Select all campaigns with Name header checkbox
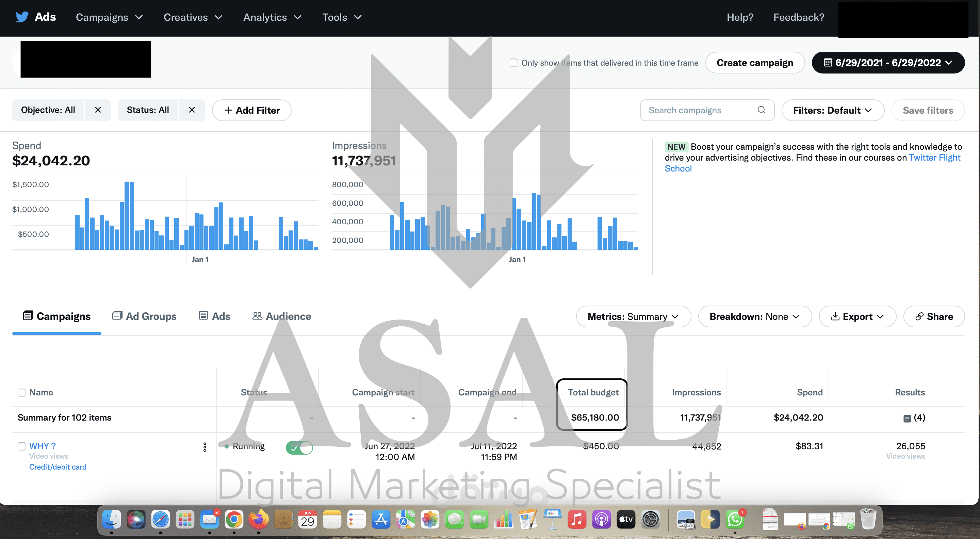Screen dimensions: 980x539 [x=22, y=393]
